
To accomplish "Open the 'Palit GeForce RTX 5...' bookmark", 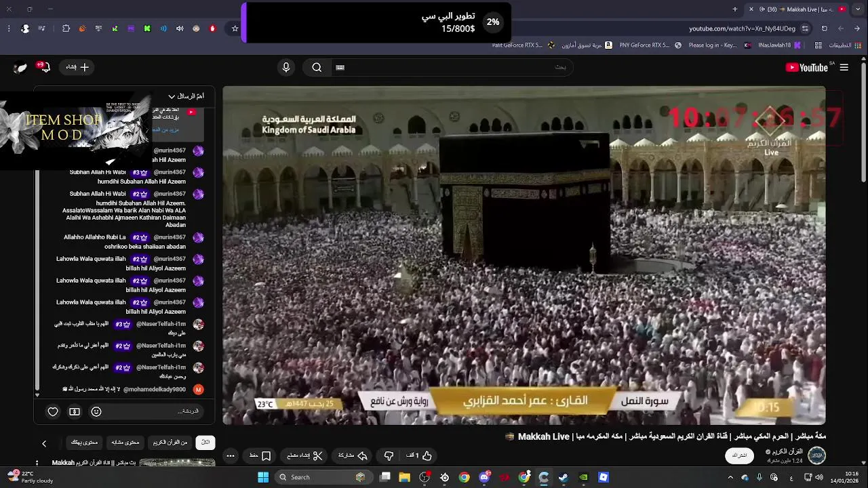I will (522, 45).
